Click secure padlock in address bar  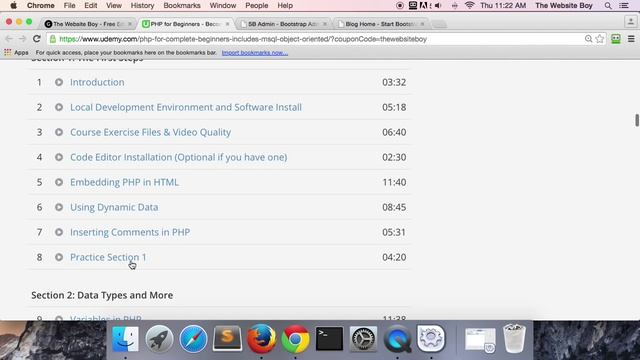coord(53,39)
